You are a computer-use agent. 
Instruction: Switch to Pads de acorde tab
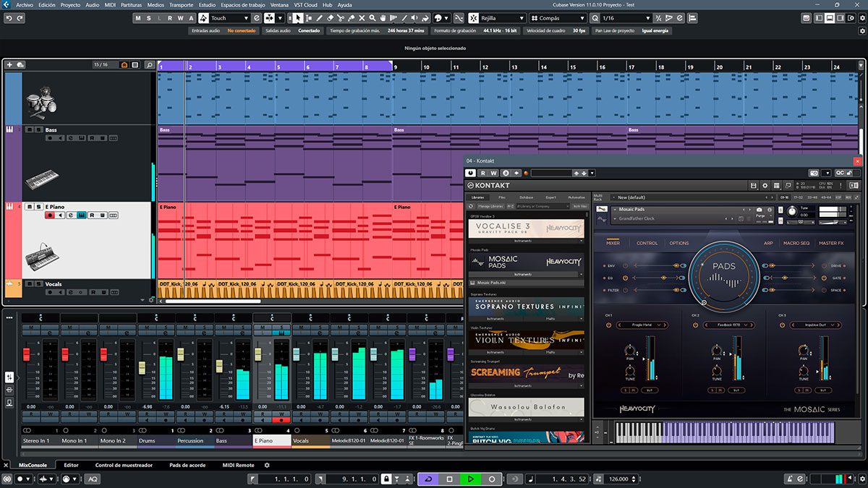(x=187, y=466)
